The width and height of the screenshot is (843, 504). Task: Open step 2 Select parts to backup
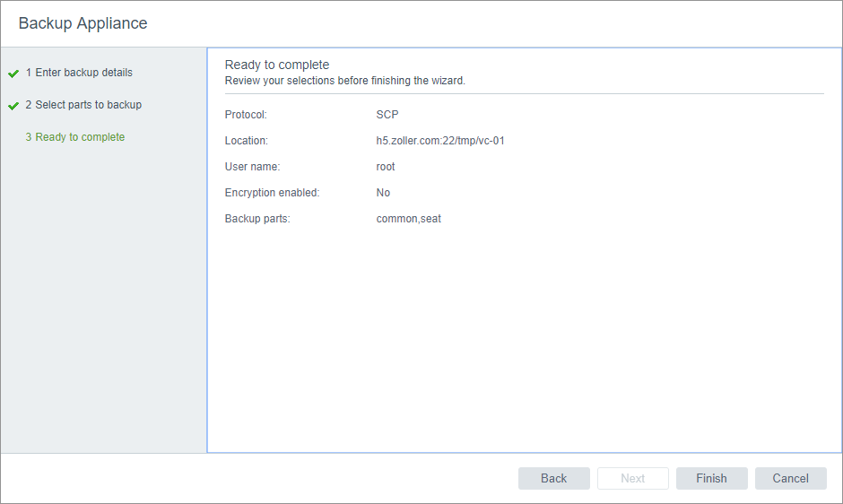coord(83,105)
